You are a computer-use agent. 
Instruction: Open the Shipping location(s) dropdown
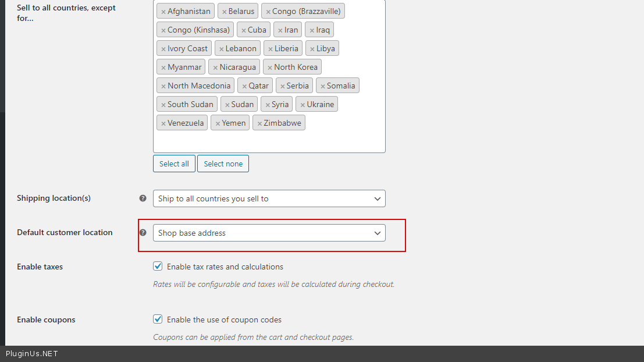[x=269, y=198]
